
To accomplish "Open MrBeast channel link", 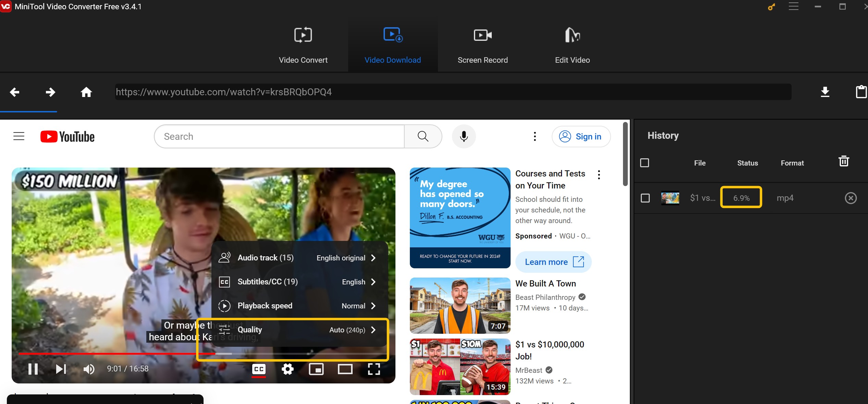I will click(x=529, y=370).
